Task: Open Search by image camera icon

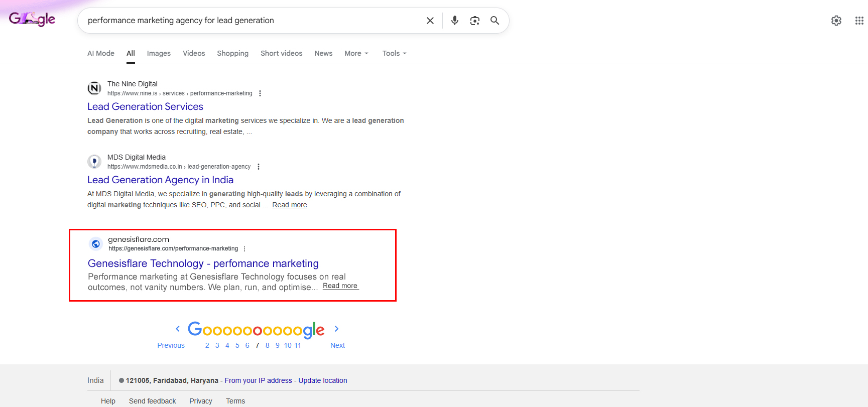Action: point(475,21)
